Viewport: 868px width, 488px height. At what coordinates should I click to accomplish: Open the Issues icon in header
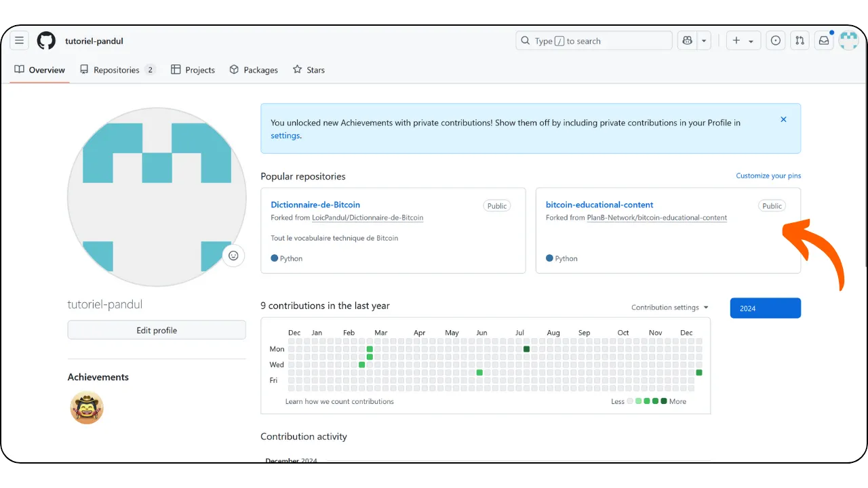(x=776, y=41)
